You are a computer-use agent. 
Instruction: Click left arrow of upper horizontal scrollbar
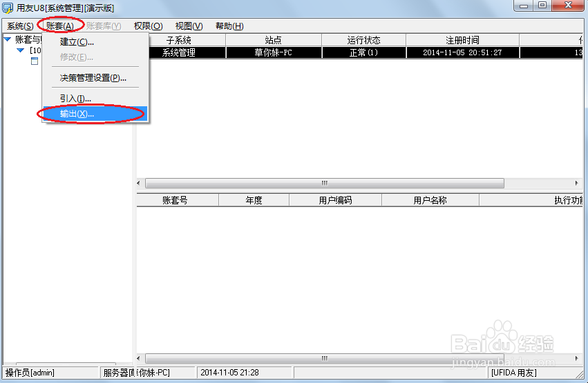[x=139, y=183]
